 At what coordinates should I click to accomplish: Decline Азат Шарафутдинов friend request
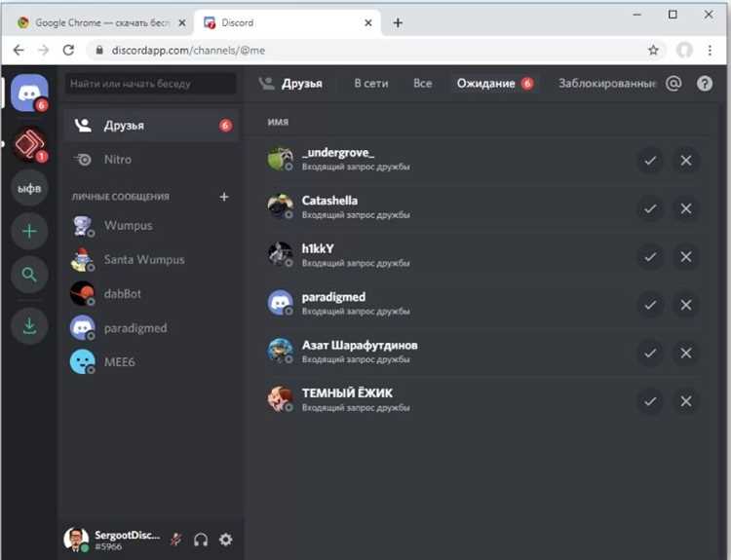(686, 354)
